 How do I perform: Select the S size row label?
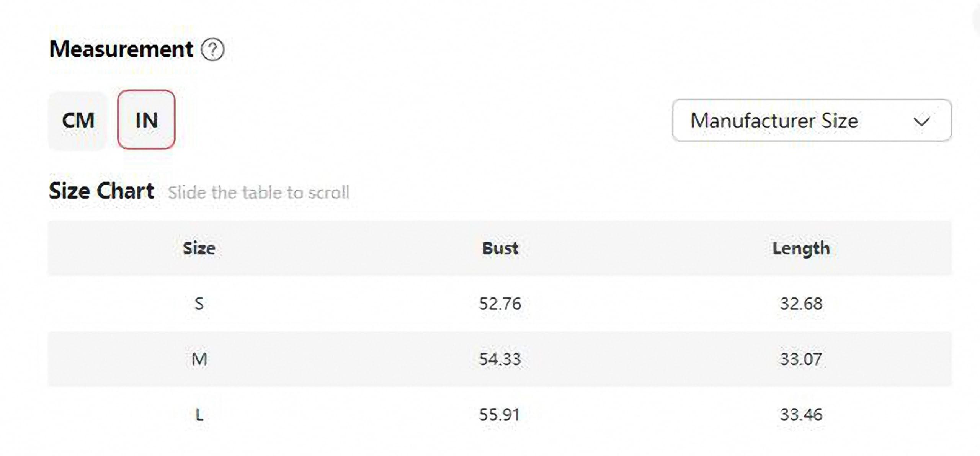(x=199, y=304)
